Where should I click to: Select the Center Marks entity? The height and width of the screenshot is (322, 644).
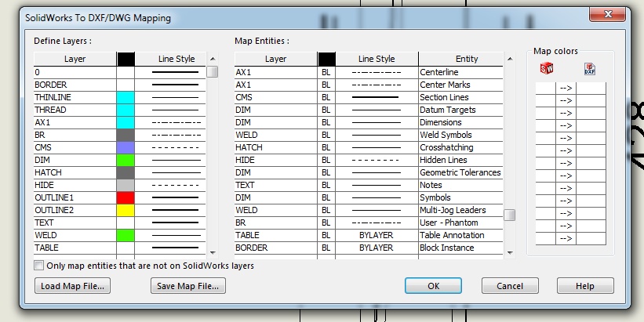[460, 85]
